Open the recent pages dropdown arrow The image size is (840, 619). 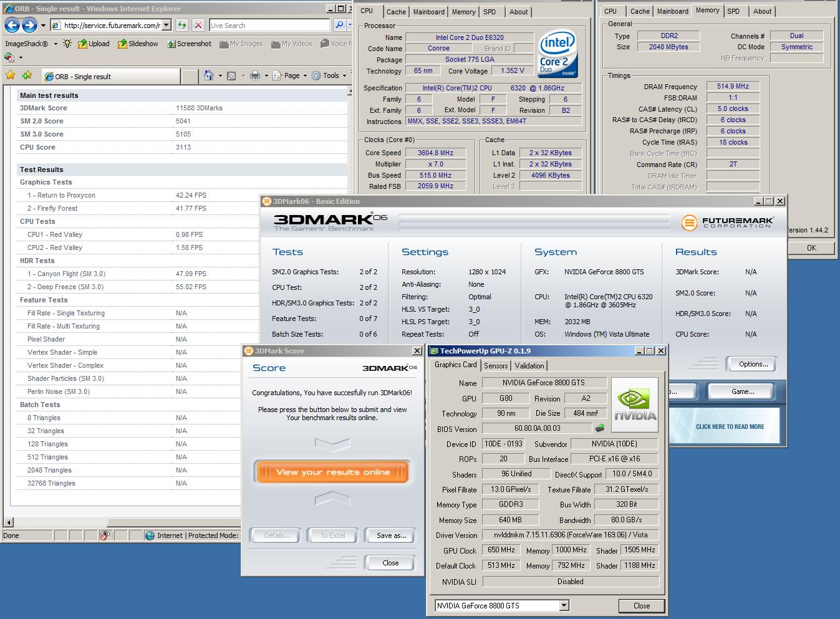click(43, 26)
